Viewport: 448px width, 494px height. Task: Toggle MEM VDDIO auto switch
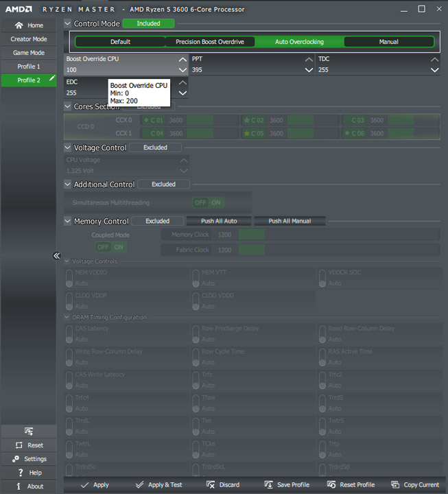pos(69,278)
